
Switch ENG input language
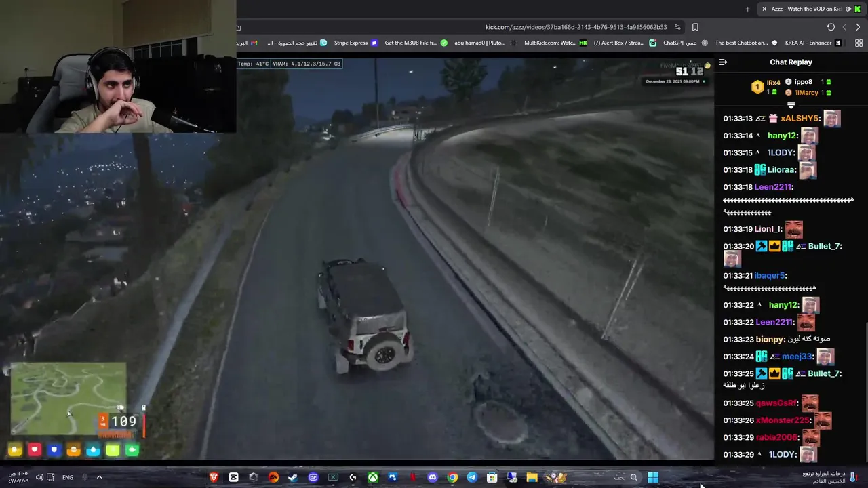tap(68, 477)
